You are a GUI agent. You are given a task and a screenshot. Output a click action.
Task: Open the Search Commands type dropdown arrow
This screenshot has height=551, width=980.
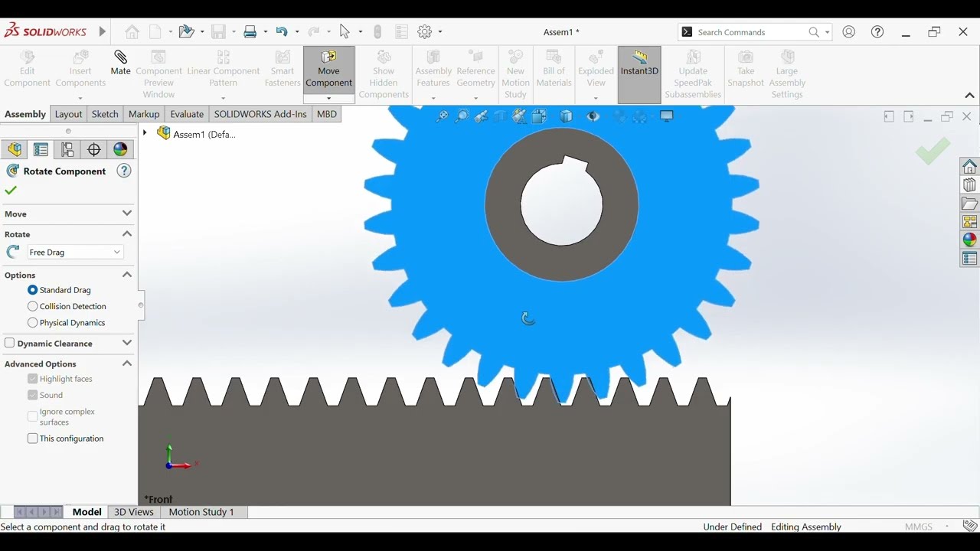click(828, 32)
